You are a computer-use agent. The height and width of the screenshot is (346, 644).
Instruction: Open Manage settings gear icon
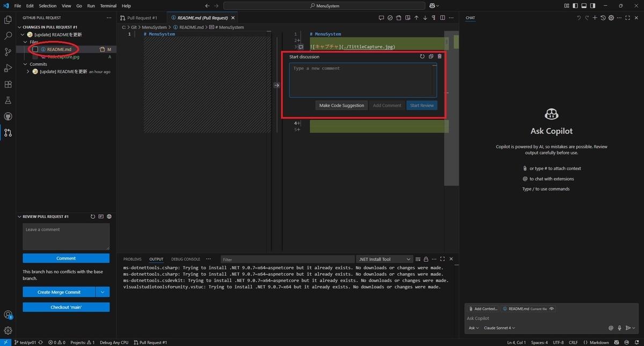(x=8, y=330)
